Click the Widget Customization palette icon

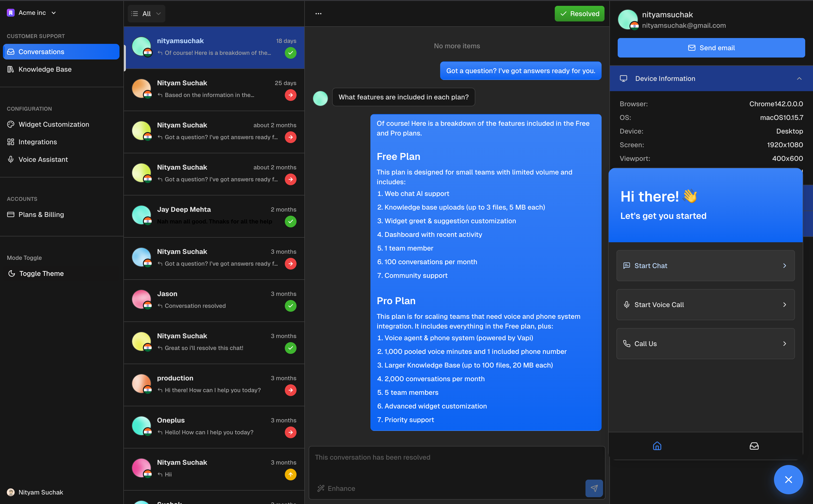click(11, 124)
